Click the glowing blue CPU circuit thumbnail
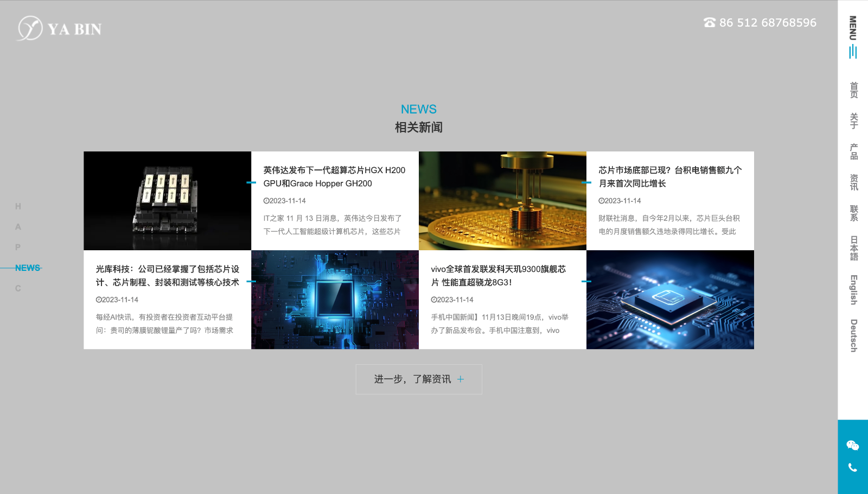The image size is (868, 494). pyautogui.click(x=335, y=300)
